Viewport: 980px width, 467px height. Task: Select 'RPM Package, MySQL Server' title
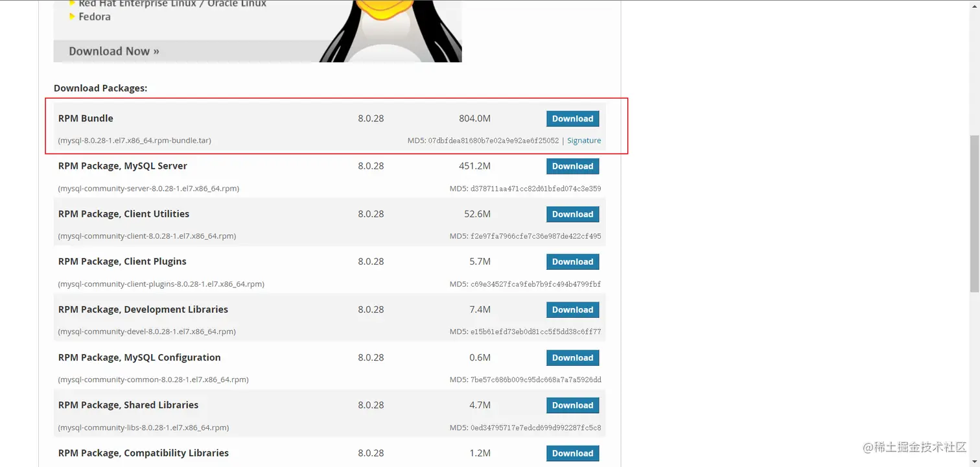[122, 166]
